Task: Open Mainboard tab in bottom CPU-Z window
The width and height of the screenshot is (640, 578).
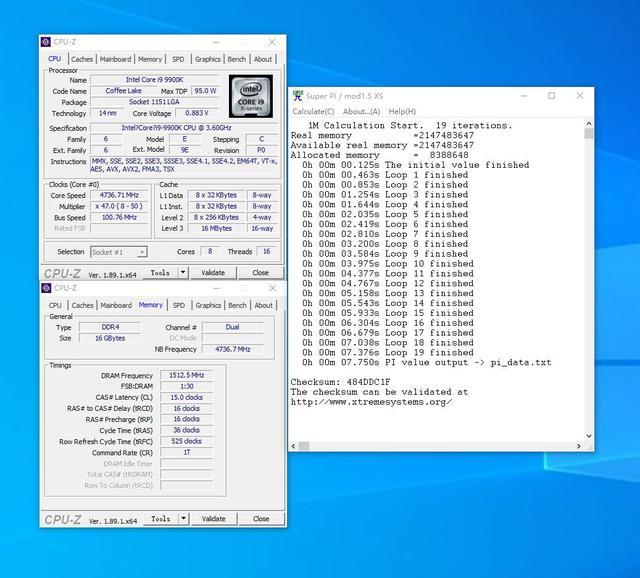Action: pos(116,305)
